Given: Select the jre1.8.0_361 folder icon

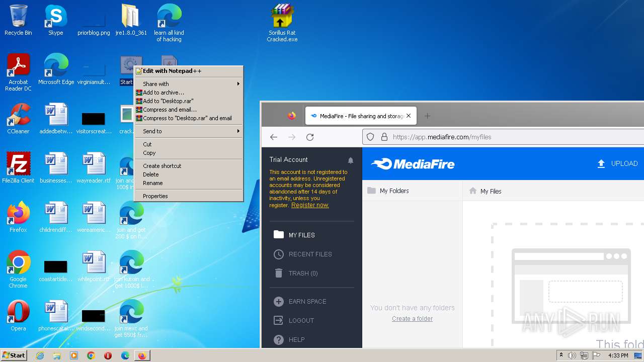Looking at the screenshot, I should (x=131, y=20).
